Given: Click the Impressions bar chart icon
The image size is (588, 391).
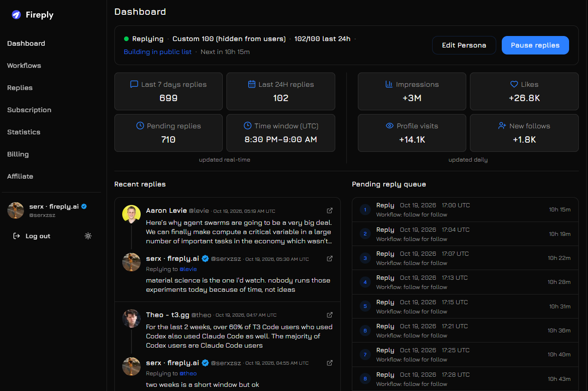Looking at the screenshot, I should 389,84.
